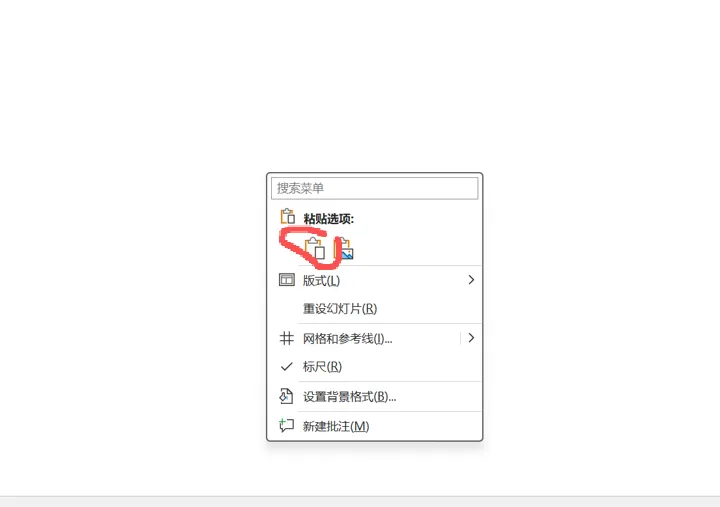Expand the 版式(L) submenu arrow
The image size is (720, 507).
click(471, 280)
